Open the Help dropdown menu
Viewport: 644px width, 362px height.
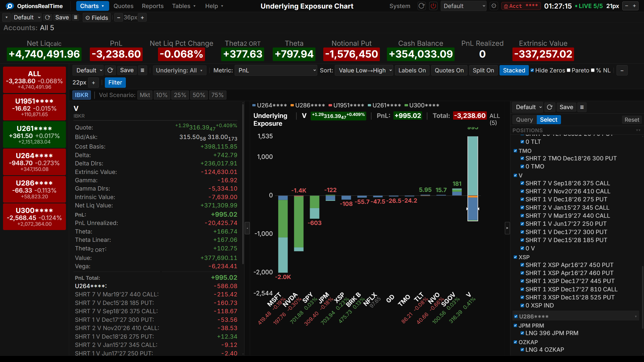214,6
